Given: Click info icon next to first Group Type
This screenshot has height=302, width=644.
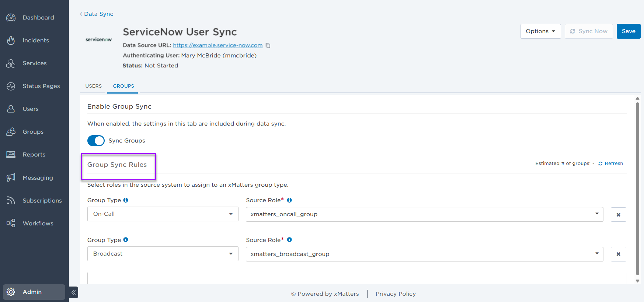Looking at the screenshot, I should (126, 200).
